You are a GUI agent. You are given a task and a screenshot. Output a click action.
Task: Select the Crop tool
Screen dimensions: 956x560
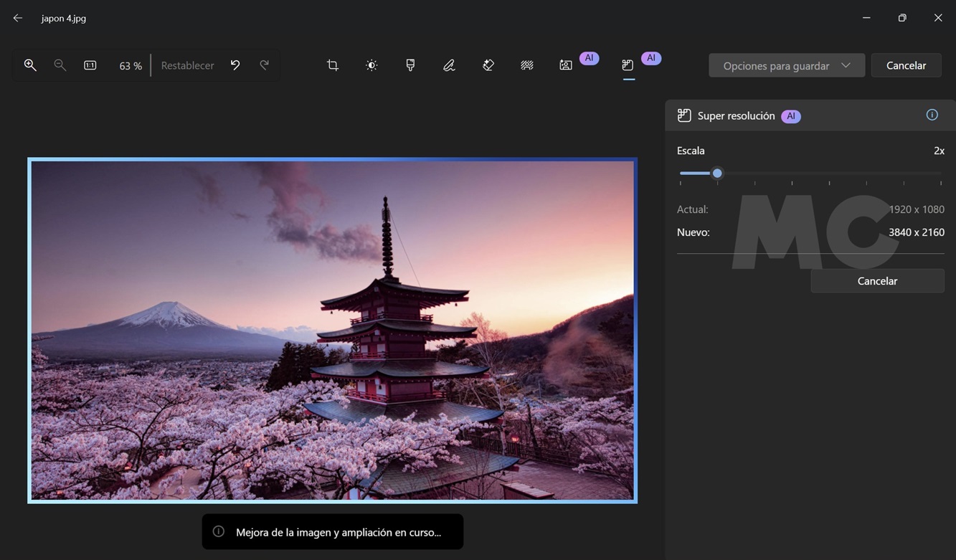(333, 65)
